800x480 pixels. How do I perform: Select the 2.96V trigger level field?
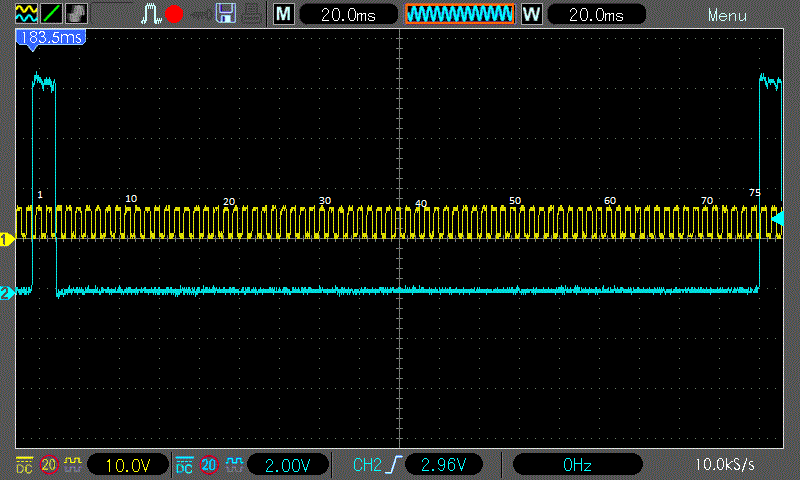coord(443,465)
